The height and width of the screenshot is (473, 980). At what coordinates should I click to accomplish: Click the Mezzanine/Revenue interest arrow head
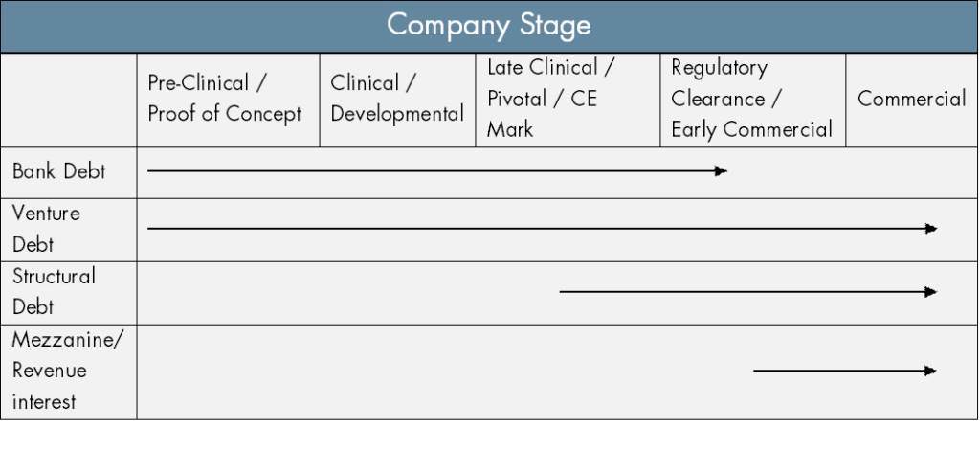[x=930, y=371]
